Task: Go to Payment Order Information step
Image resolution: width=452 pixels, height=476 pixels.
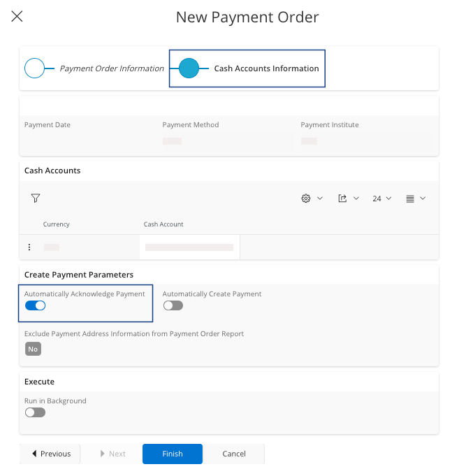Action: click(x=111, y=68)
